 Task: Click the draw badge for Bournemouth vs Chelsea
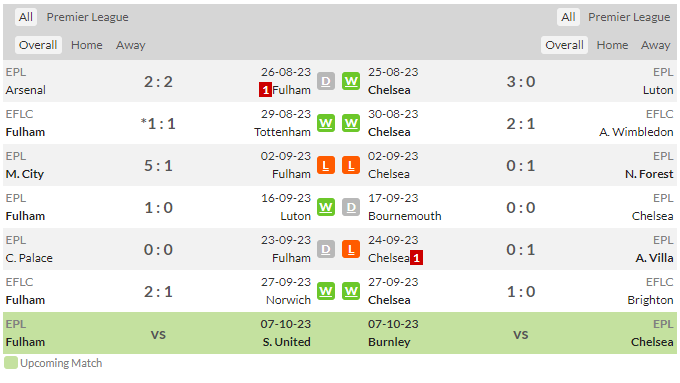pos(351,207)
